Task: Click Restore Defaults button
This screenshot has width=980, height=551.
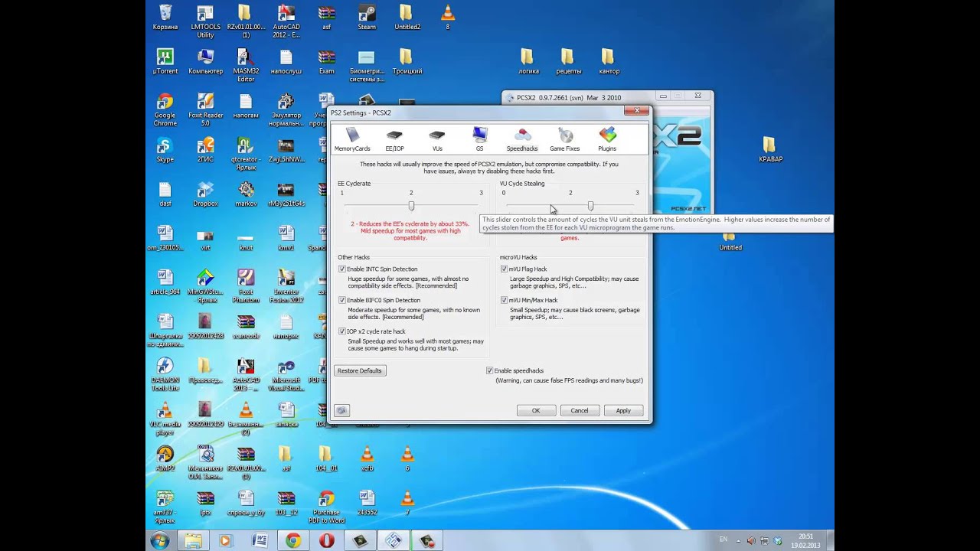Action: pos(360,370)
